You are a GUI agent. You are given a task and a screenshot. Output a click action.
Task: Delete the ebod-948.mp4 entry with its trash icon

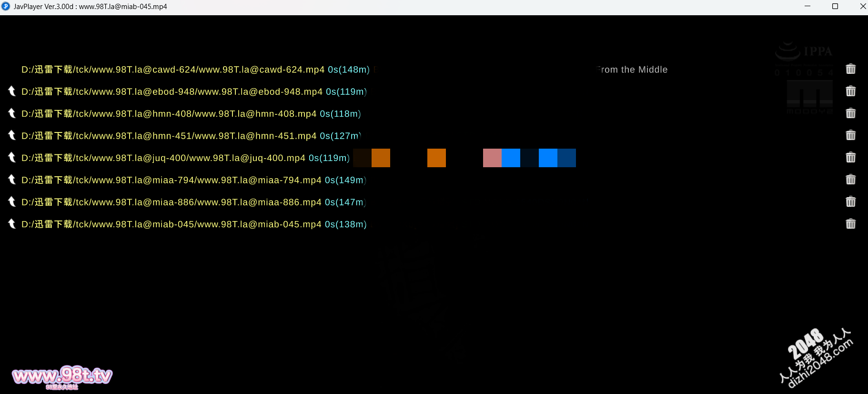[850, 91]
